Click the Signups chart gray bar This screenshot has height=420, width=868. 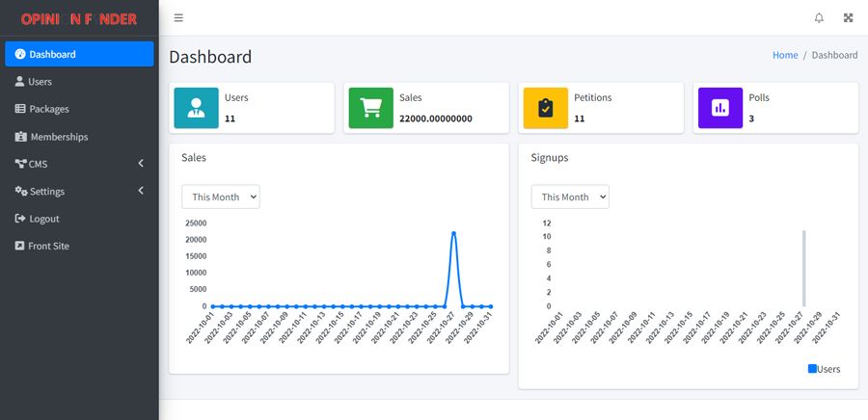(x=803, y=268)
